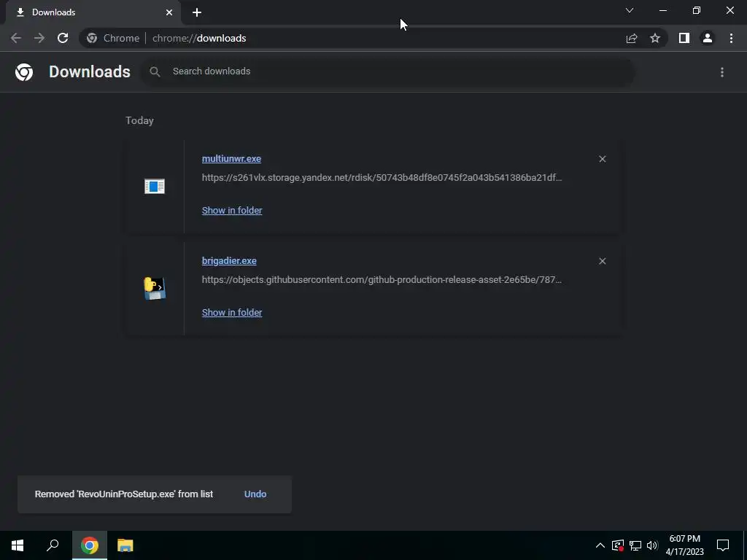Focus the Search downloads field

[x=388, y=71]
